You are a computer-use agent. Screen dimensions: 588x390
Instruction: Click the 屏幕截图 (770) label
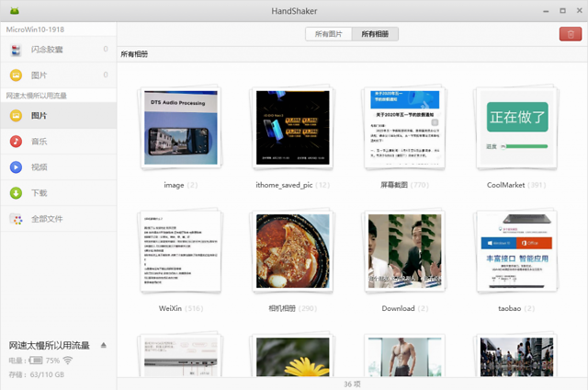point(404,185)
